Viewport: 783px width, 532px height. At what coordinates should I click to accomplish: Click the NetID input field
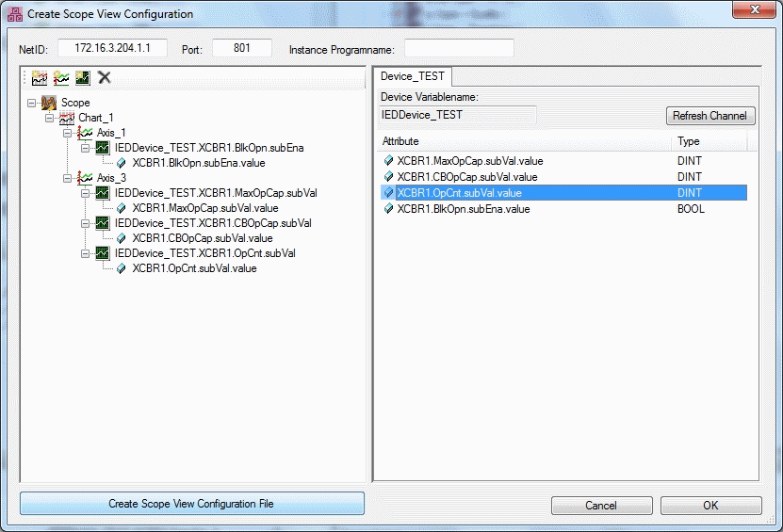coord(112,48)
